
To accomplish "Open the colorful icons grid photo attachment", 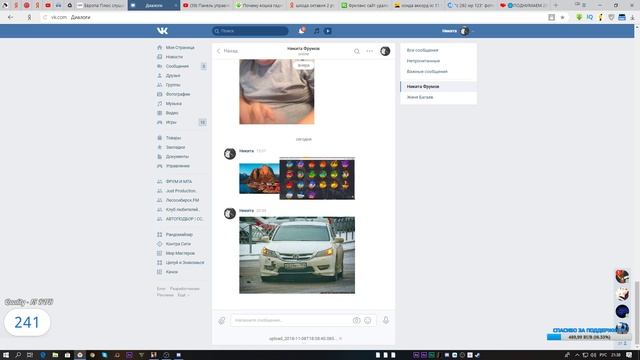I will pos(317,178).
